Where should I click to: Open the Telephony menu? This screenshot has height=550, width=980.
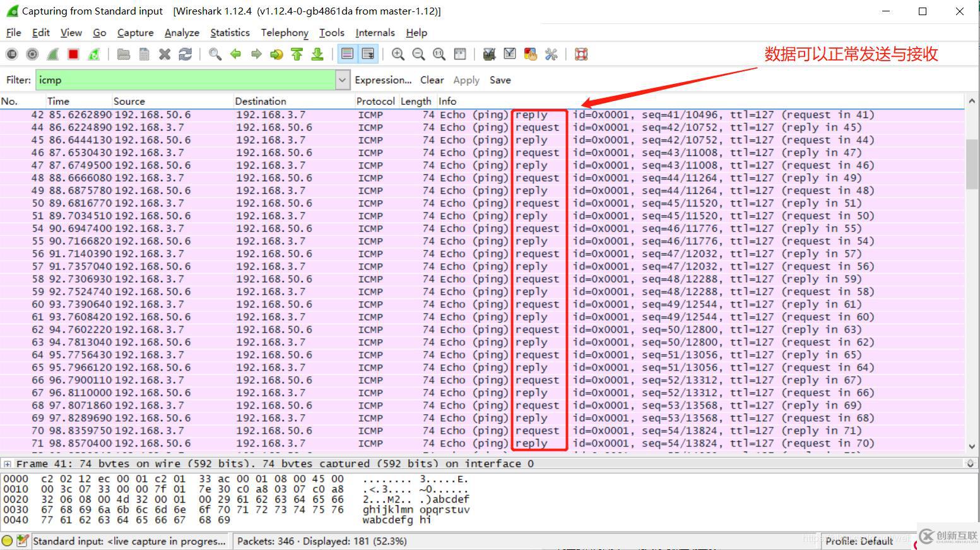(285, 33)
